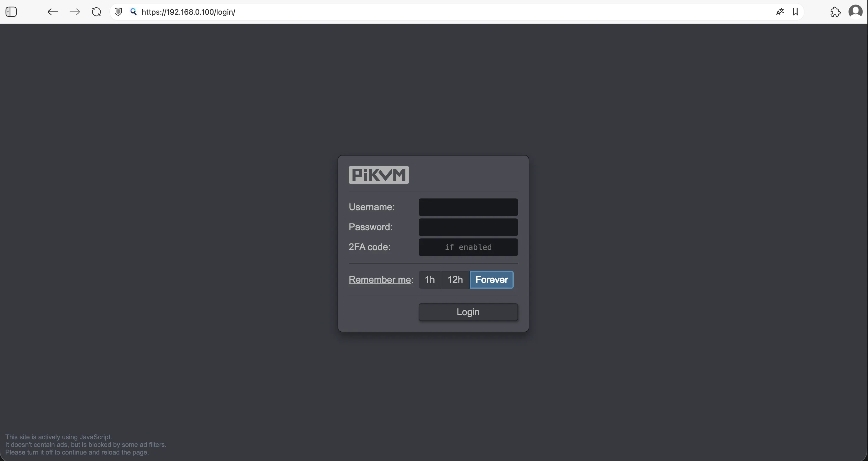Screen dimensions: 868x461
Task: Select the Forever remember-me option
Action: tap(492, 280)
